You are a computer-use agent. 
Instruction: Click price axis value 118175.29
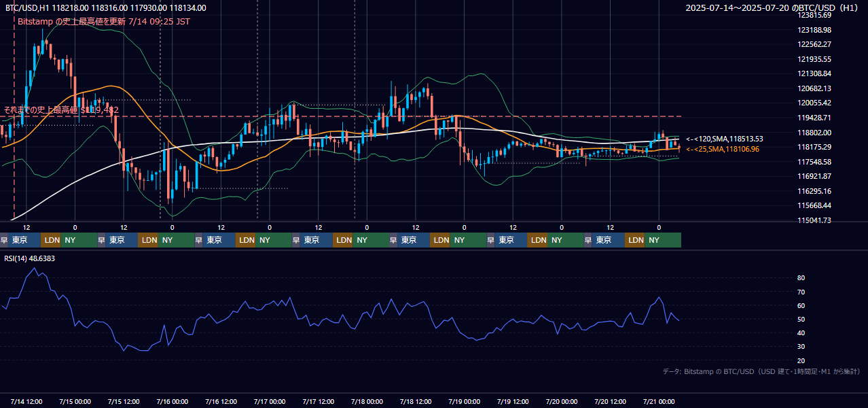pos(814,147)
